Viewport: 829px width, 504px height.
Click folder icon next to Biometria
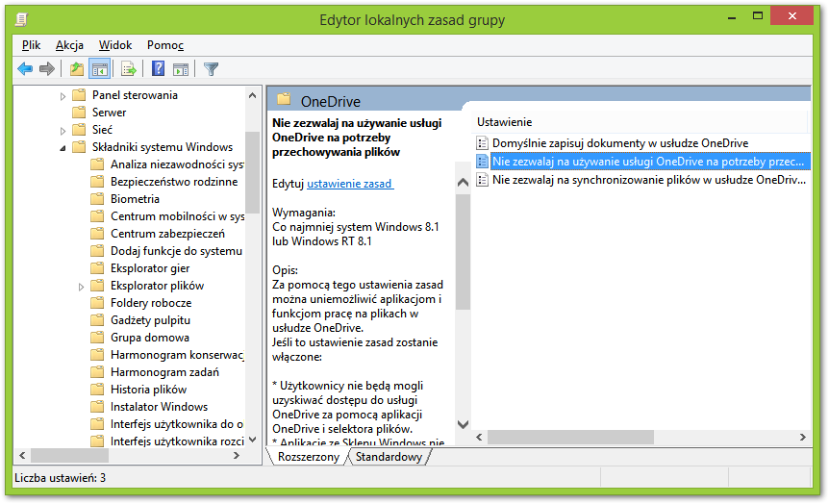pyautogui.click(x=97, y=199)
